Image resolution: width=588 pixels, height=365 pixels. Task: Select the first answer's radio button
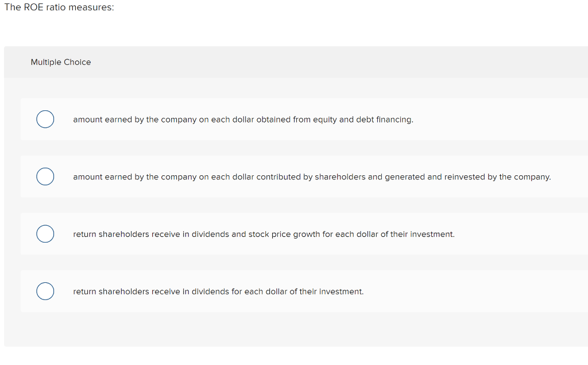click(x=45, y=119)
